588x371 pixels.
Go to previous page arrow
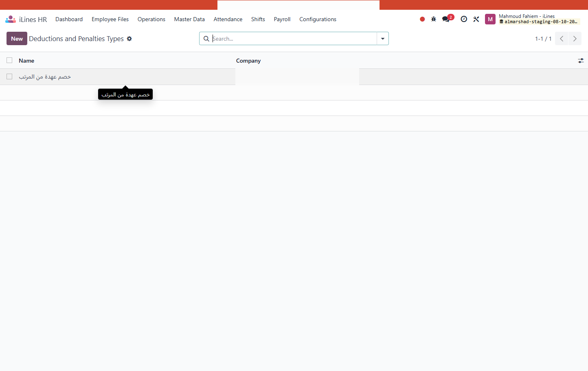(x=562, y=39)
